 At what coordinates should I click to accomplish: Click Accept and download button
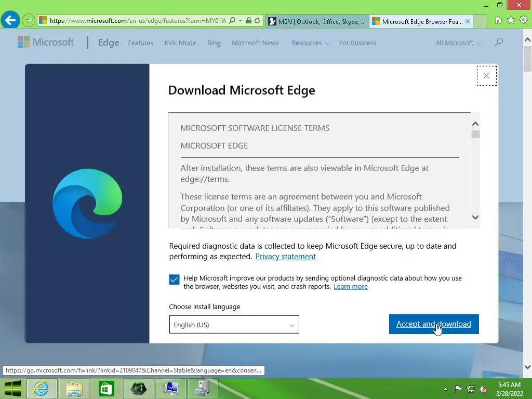pos(434,324)
